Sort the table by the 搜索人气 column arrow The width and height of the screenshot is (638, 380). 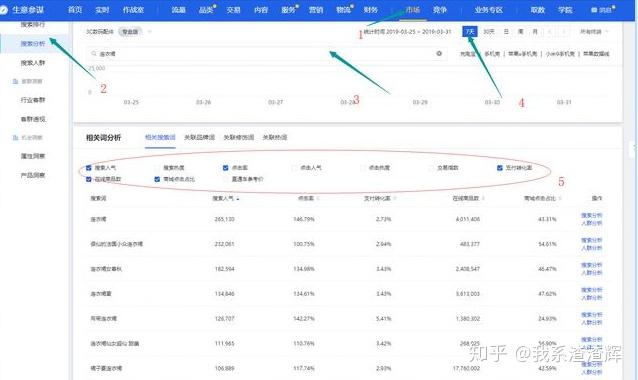click(x=238, y=199)
